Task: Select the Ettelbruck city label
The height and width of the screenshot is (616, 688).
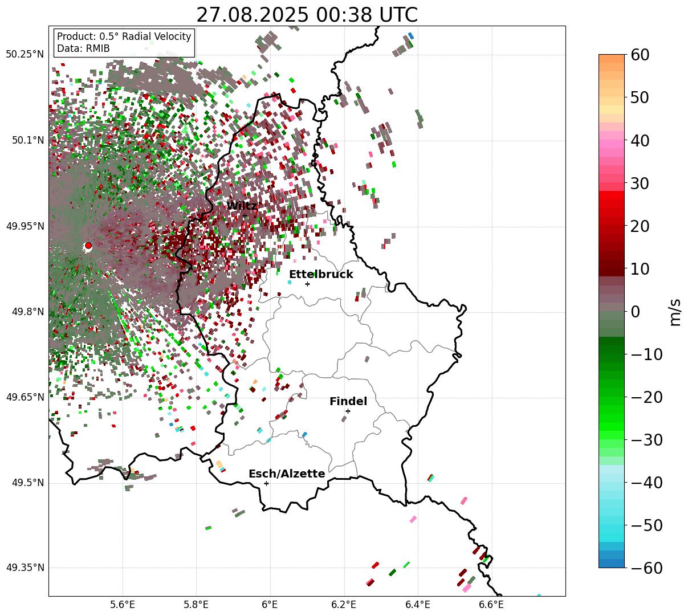Action: pos(321,274)
